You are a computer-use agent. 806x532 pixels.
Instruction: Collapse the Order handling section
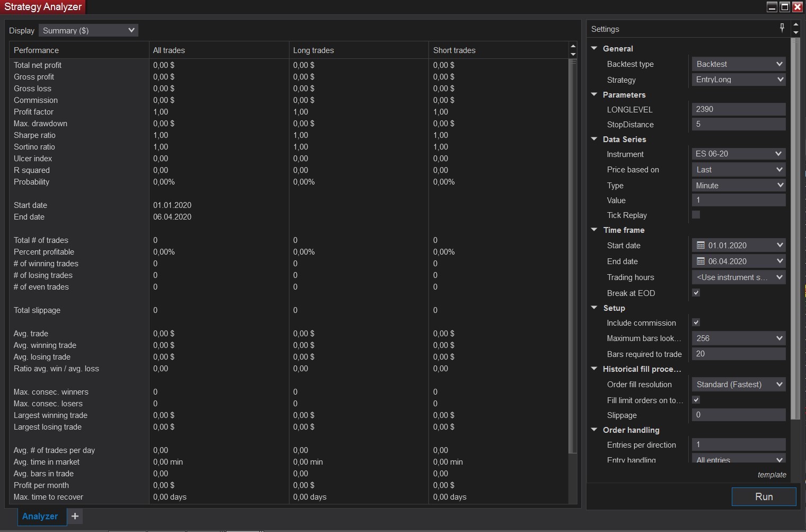point(594,430)
